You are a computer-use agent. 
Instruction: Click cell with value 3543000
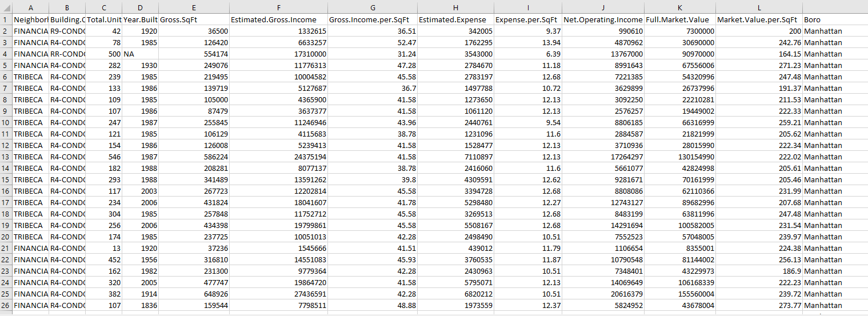pos(455,54)
